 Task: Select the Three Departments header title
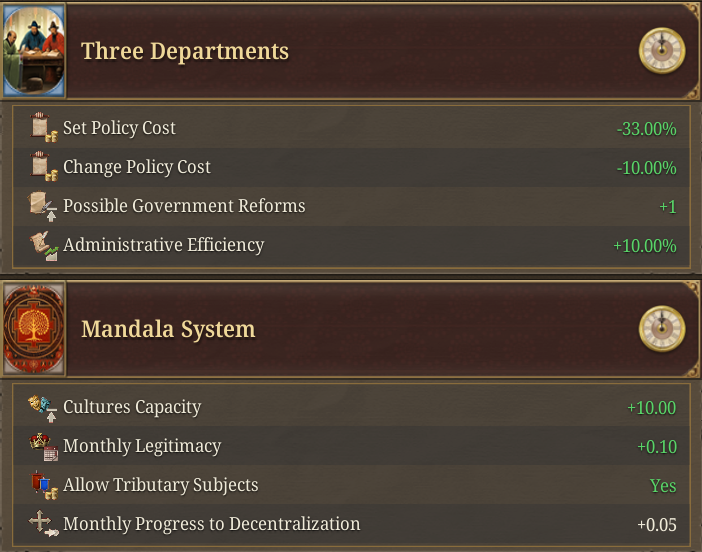coord(185,51)
